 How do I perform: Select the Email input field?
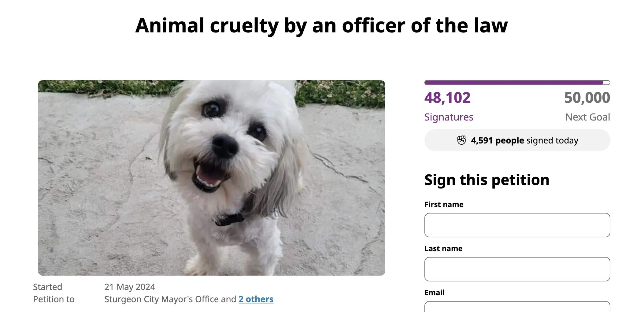click(517, 307)
